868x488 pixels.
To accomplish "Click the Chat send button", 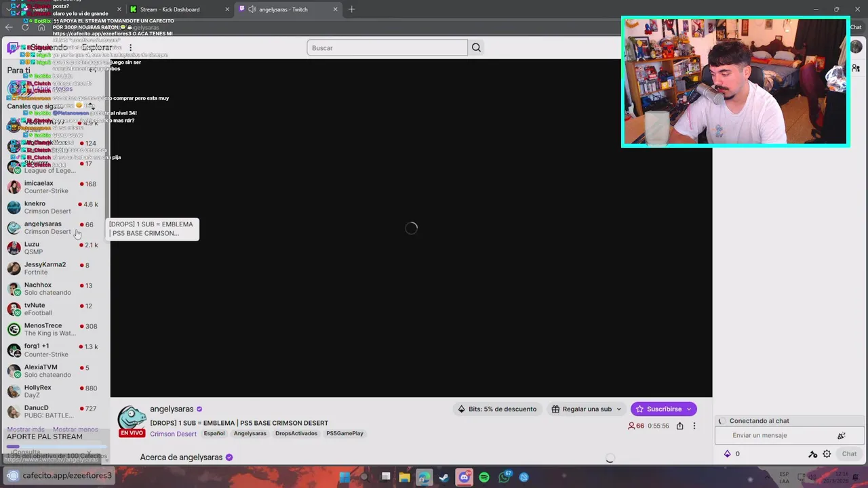I will 849,454.
